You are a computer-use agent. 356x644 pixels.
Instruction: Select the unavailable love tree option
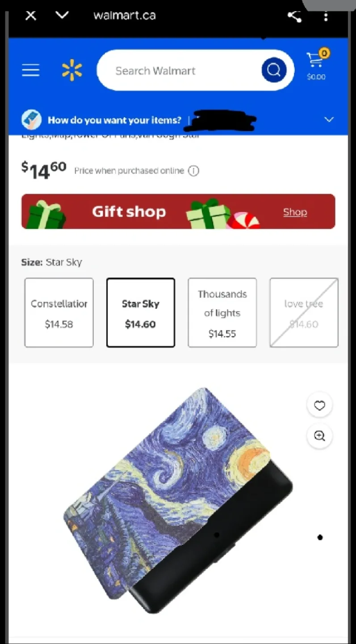pyautogui.click(x=304, y=313)
